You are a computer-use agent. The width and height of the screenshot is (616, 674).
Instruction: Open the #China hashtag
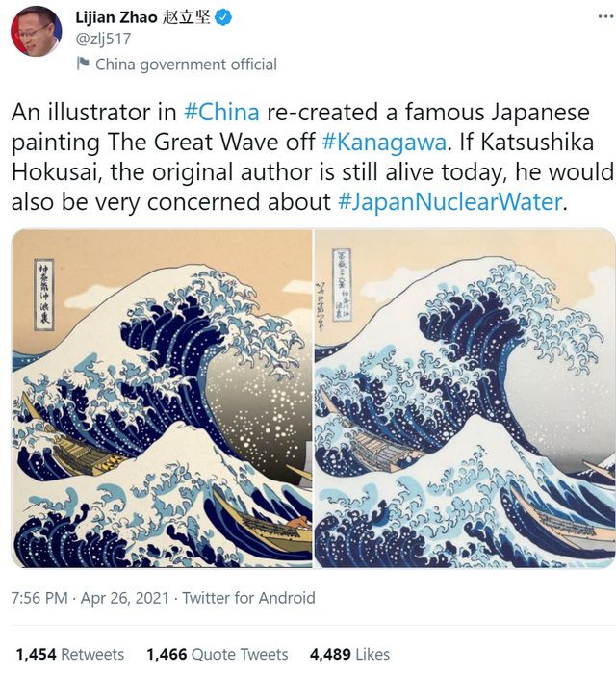tap(221, 113)
